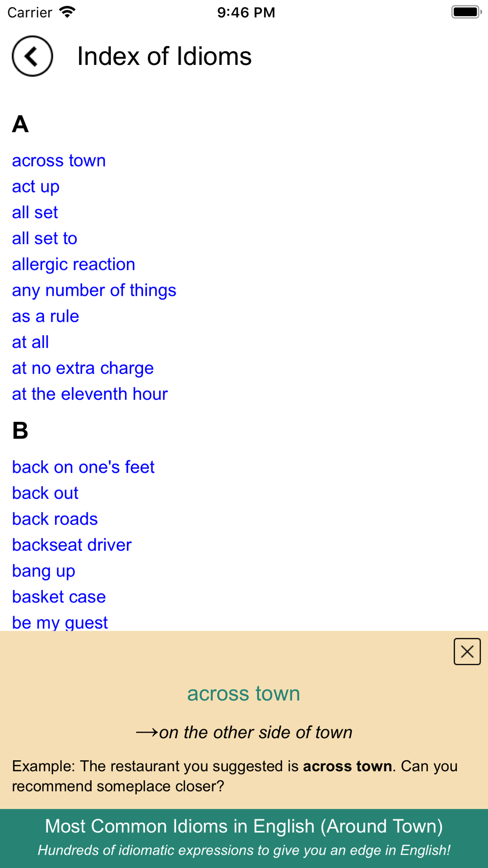Screen dimensions: 488x868
Task: Open the 'backseat driver' entry
Action: 72,545
